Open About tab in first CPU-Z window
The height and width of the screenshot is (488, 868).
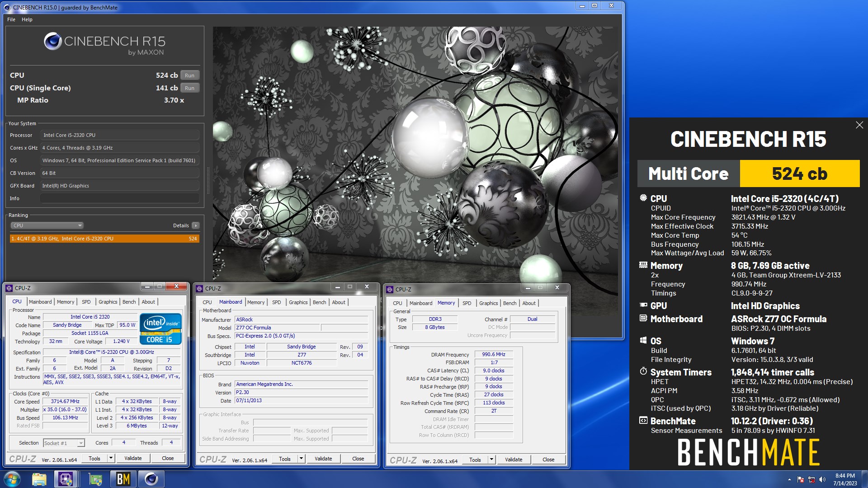click(148, 302)
